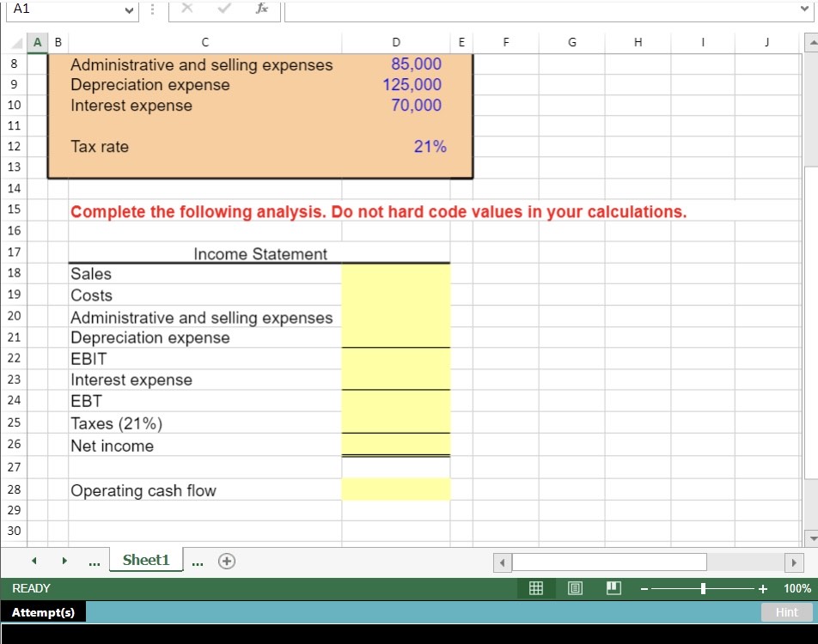The height and width of the screenshot is (644, 818).
Task: Open Page Break Preview from the status bar
Action: pos(613,588)
